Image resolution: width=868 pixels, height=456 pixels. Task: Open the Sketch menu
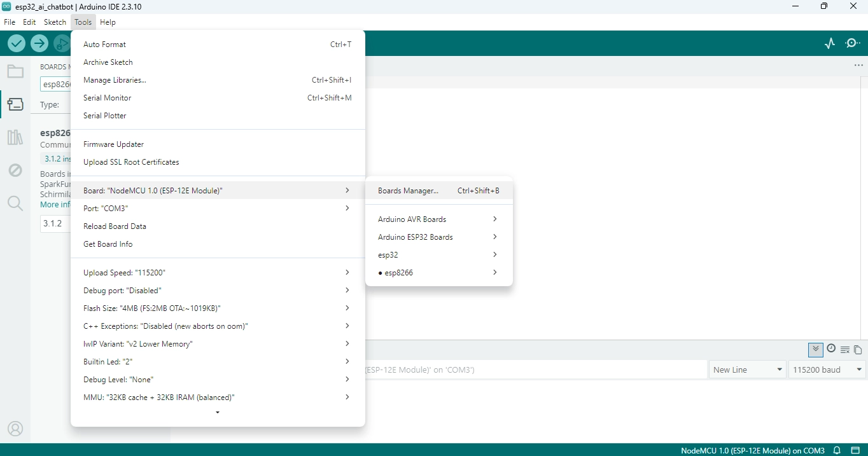[55, 22]
